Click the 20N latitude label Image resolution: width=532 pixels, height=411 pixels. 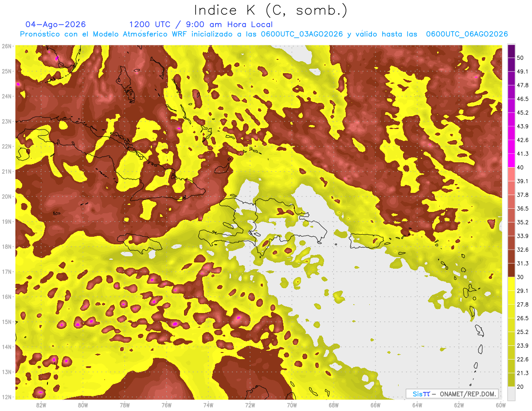pos(7,196)
